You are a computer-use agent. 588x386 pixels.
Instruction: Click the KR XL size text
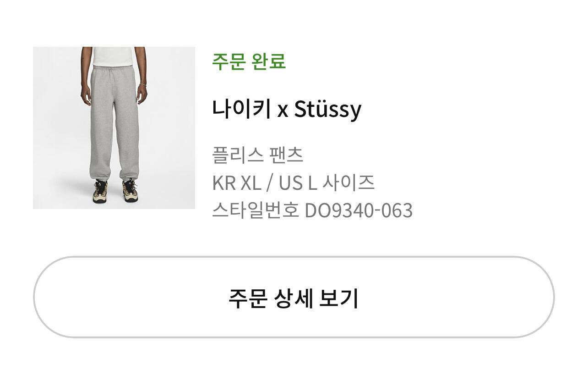236,183
